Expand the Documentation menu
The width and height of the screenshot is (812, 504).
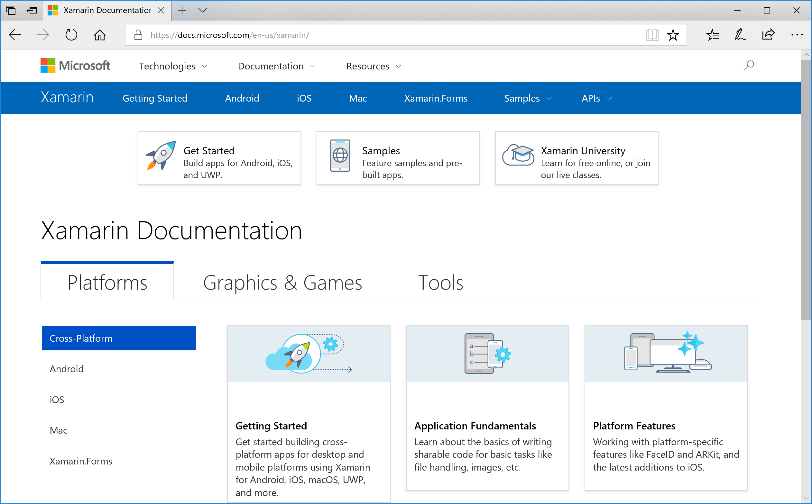pyautogui.click(x=276, y=66)
